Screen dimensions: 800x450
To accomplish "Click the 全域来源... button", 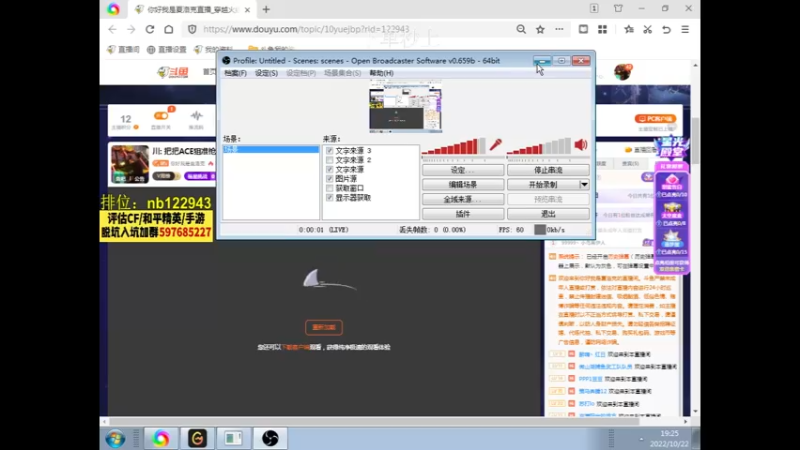I will point(463,199).
